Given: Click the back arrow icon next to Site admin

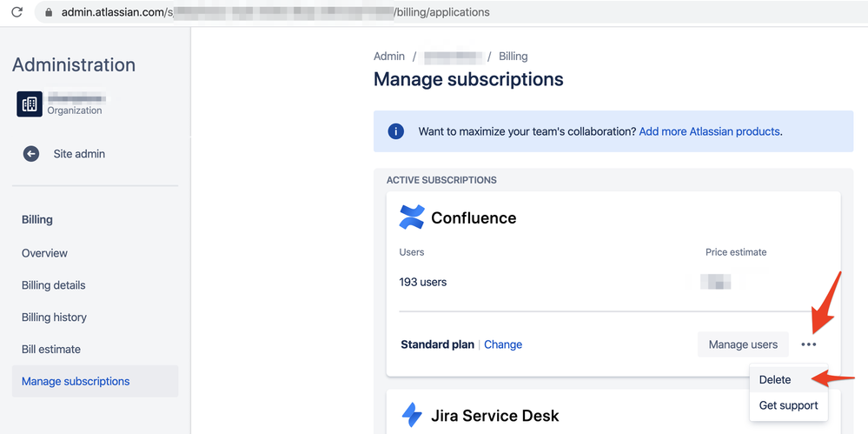Looking at the screenshot, I should tap(31, 154).
